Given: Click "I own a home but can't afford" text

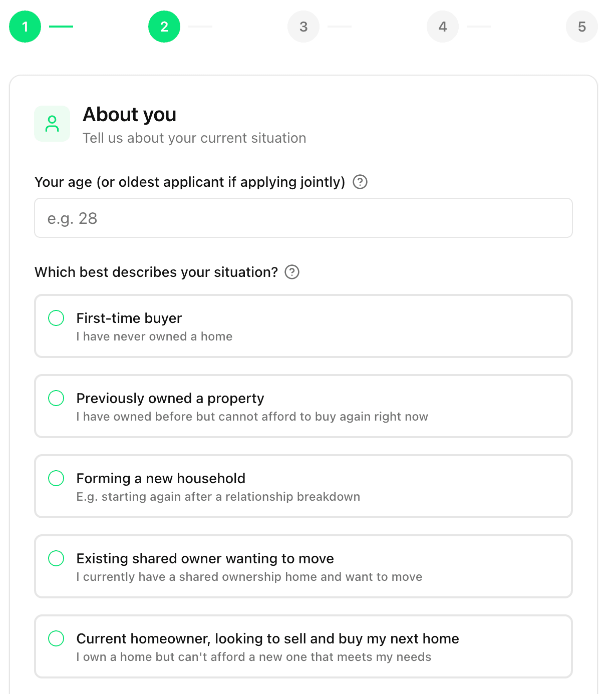Looking at the screenshot, I should point(253,657).
